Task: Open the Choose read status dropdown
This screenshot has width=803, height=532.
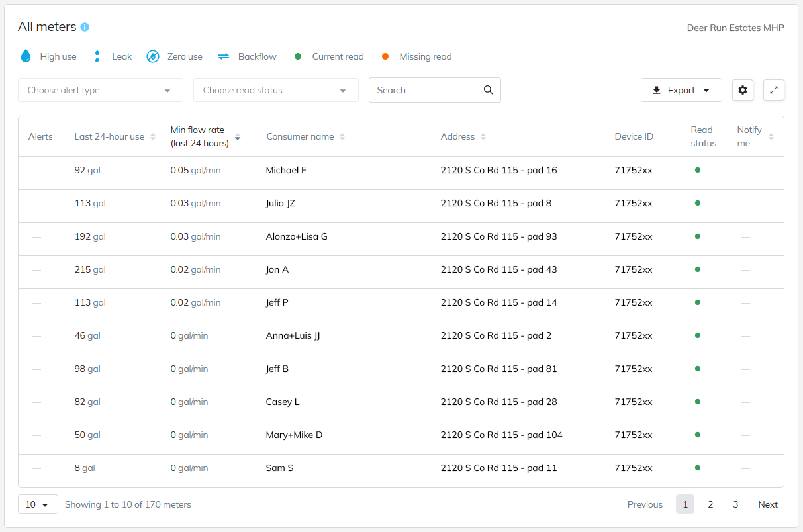Action: 275,89
